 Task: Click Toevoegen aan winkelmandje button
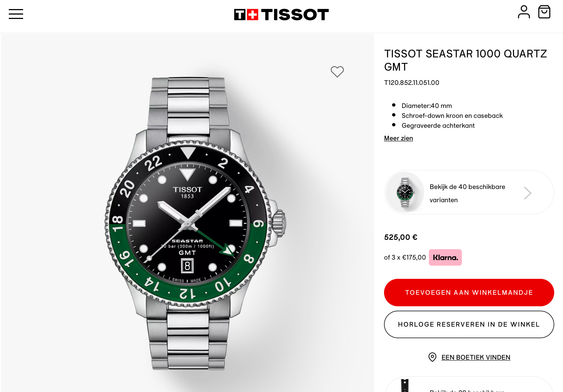coord(469,293)
